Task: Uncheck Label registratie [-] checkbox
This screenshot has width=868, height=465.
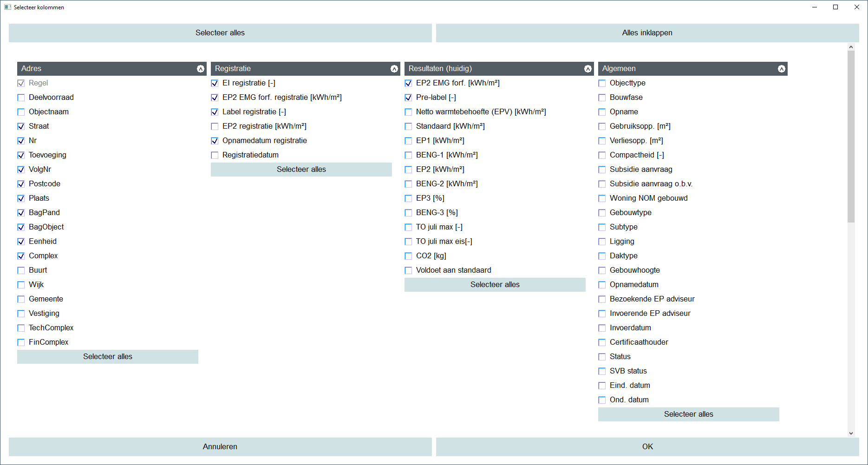Action: (215, 112)
